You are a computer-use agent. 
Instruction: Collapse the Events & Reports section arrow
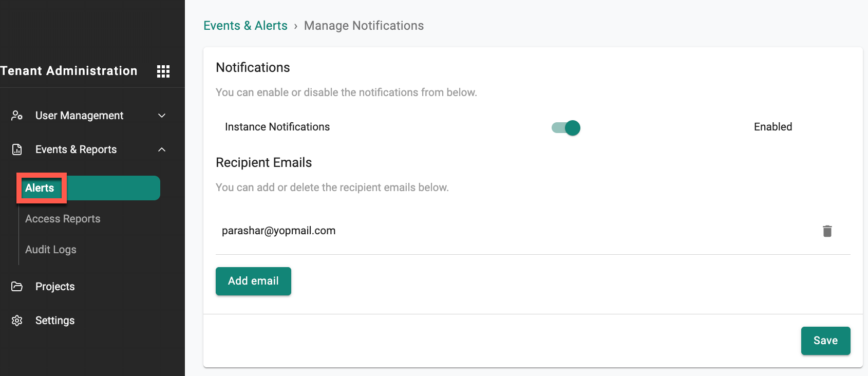click(162, 149)
